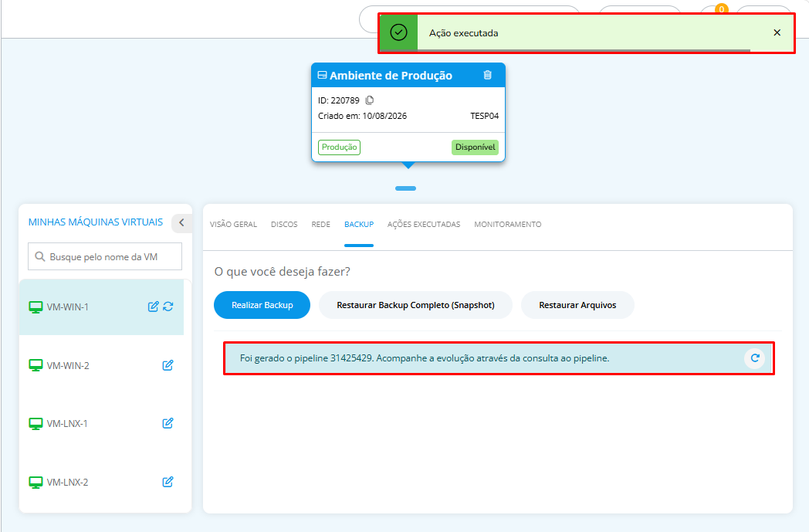This screenshot has width=809, height=532.
Task: Click the monitor icon of VM-WIN-1
Action: tap(36, 307)
